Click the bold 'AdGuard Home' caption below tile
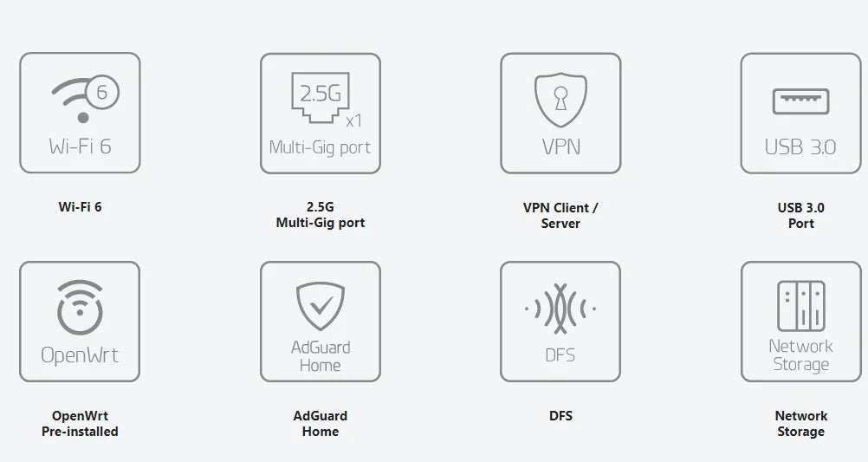Image resolution: width=868 pixels, height=462 pixels. (x=320, y=424)
